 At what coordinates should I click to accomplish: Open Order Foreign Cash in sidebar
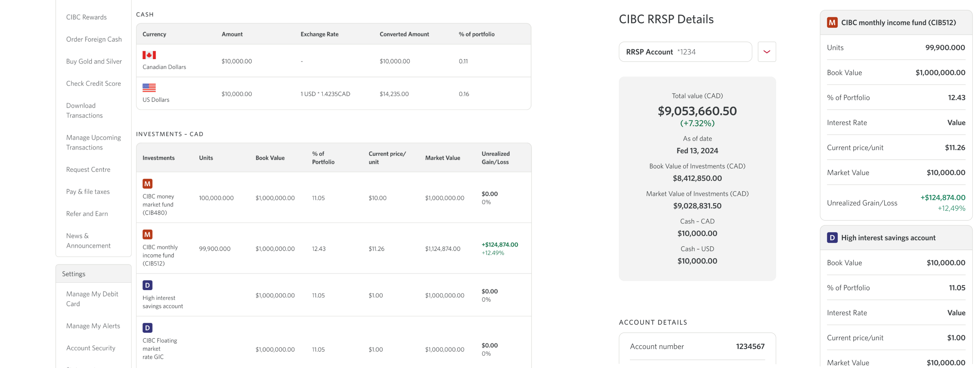point(94,39)
